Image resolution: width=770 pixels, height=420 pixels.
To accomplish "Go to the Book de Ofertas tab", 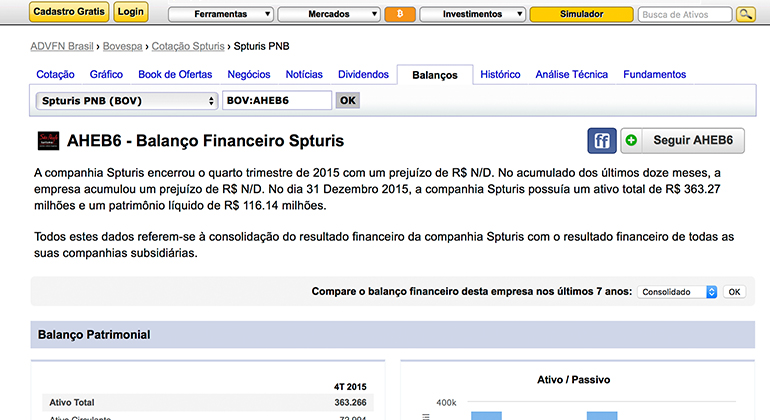I will coord(175,75).
